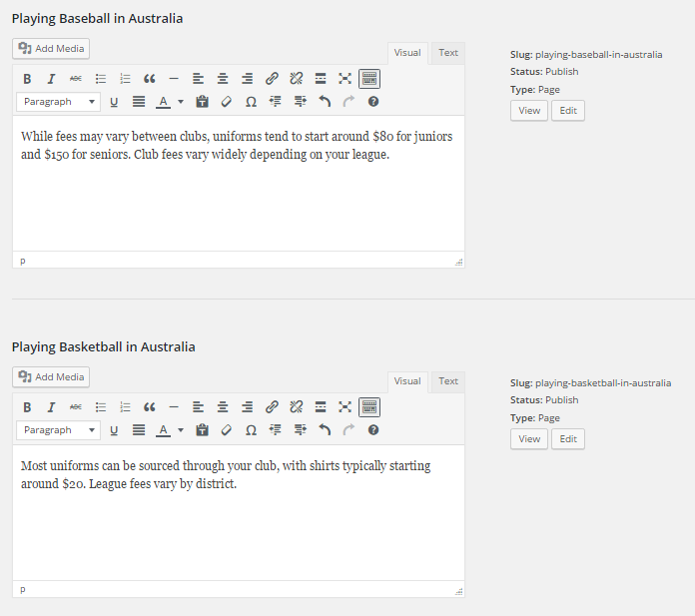Toggle the toolbar in the Basketball editor
This screenshot has height=616, width=695.
pos(369,407)
